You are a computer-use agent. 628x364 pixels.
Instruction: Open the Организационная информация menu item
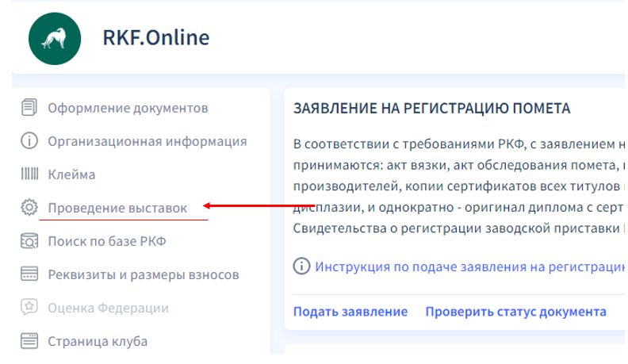pos(147,141)
